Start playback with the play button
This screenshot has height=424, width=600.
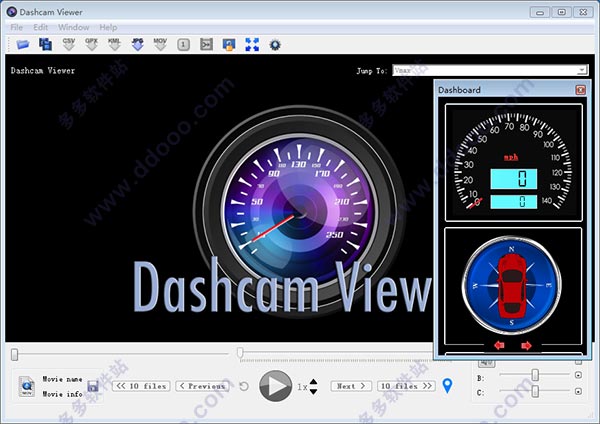276,386
